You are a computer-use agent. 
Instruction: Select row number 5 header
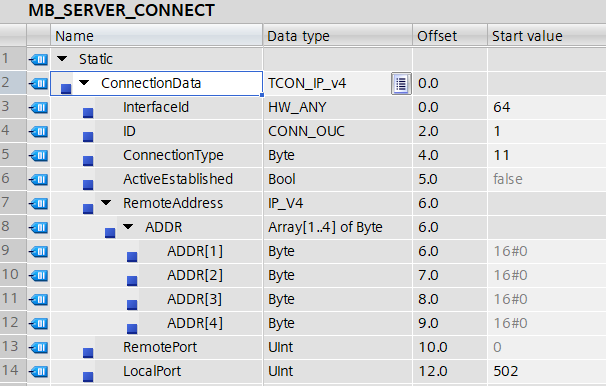coord(13,155)
